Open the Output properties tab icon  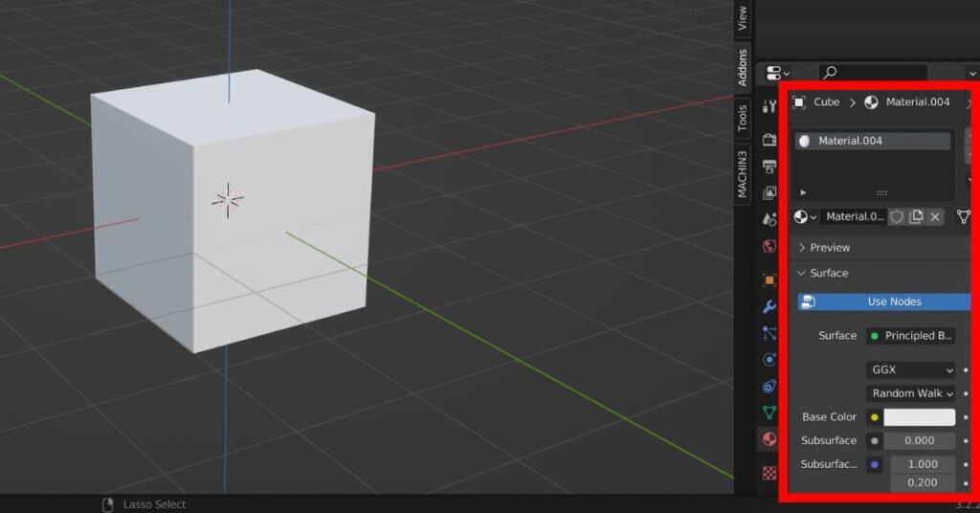pyautogui.click(x=769, y=167)
